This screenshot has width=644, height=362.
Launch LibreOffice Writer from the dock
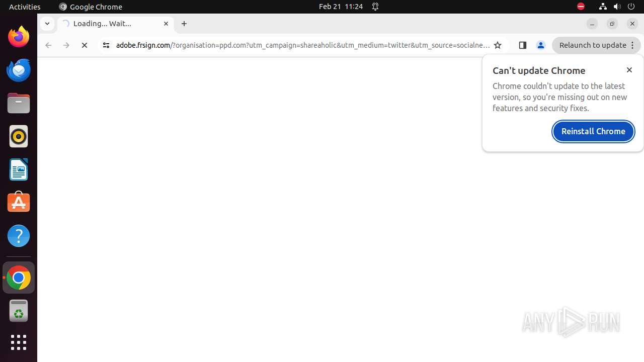(19, 169)
